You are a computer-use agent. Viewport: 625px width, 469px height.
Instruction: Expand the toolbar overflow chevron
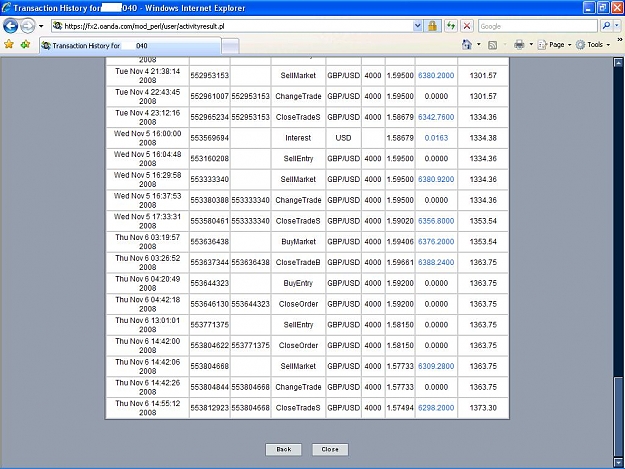(620, 40)
